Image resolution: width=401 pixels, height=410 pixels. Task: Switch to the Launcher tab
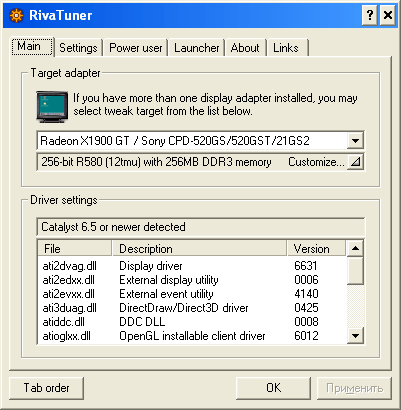click(x=197, y=48)
